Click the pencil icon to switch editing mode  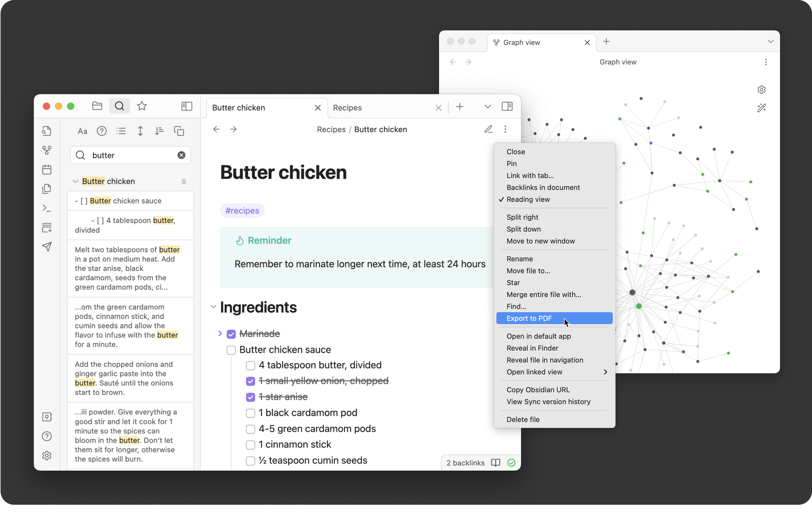tap(488, 129)
